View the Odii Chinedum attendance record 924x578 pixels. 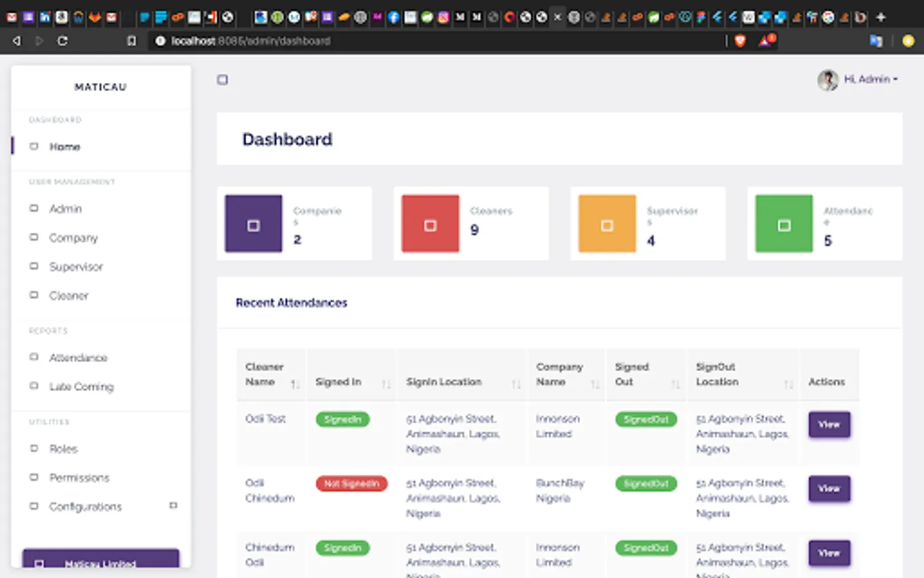tap(829, 489)
